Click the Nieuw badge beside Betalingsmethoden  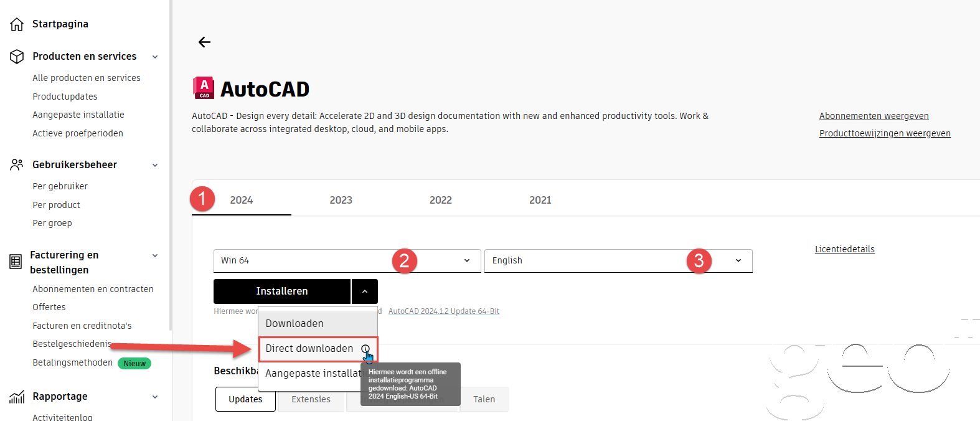[x=134, y=363]
